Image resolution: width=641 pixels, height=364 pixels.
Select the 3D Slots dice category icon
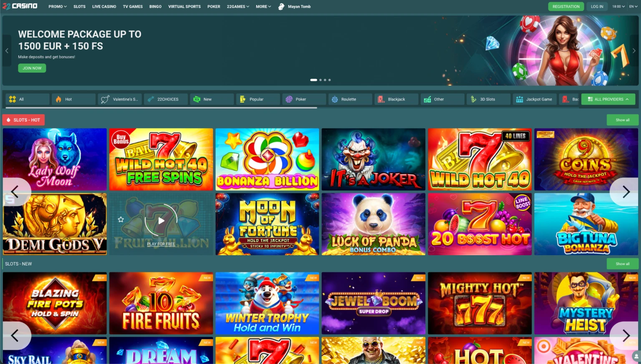(473, 99)
